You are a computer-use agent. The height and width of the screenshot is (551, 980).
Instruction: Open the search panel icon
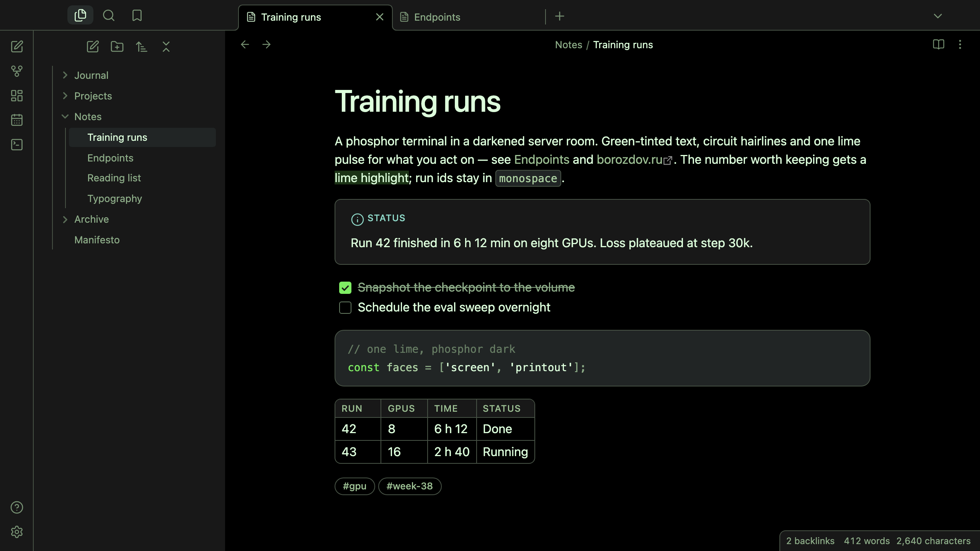tap(109, 15)
